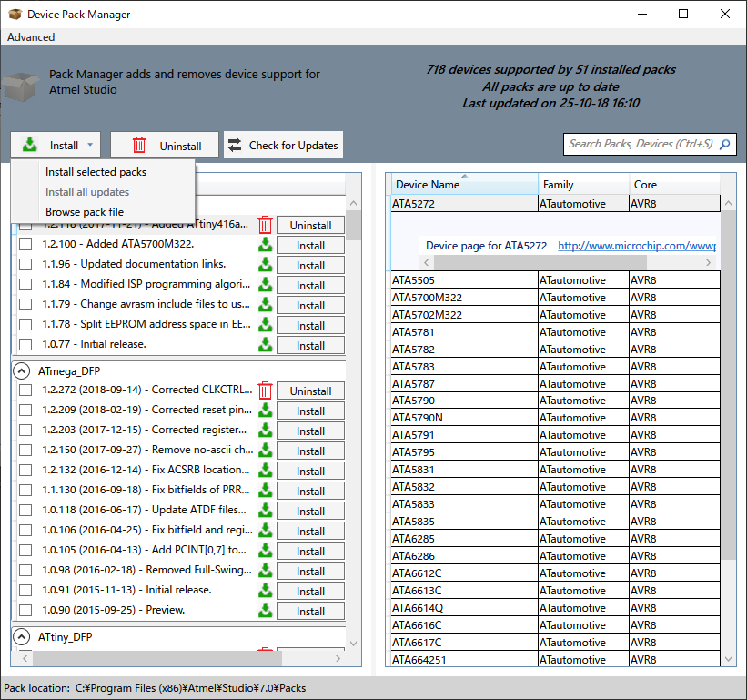The image size is (747, 700).
Task: Click the download icon next to 1.1.79 avrasm row
Action: (266, 305)
